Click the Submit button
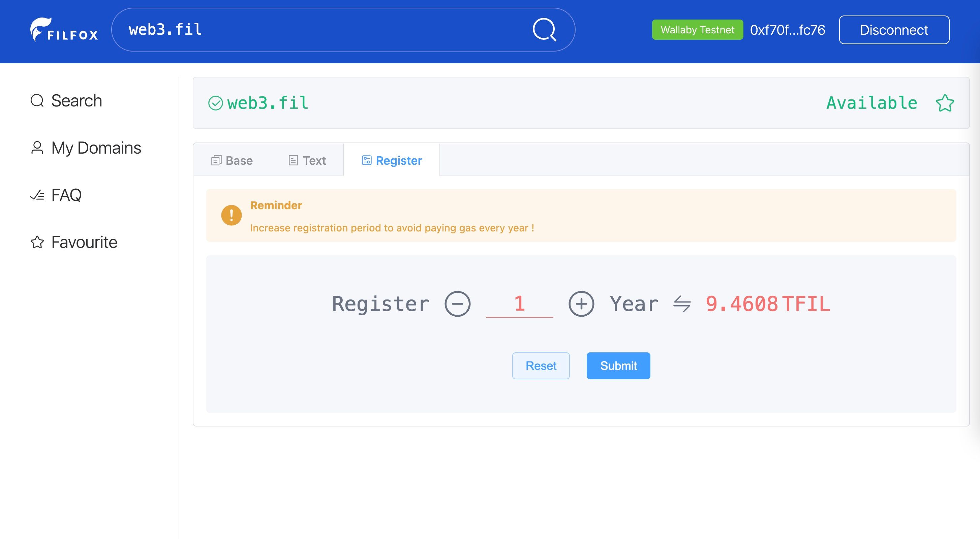Screen dimensions: 980x539 click(x=618, y=366)
